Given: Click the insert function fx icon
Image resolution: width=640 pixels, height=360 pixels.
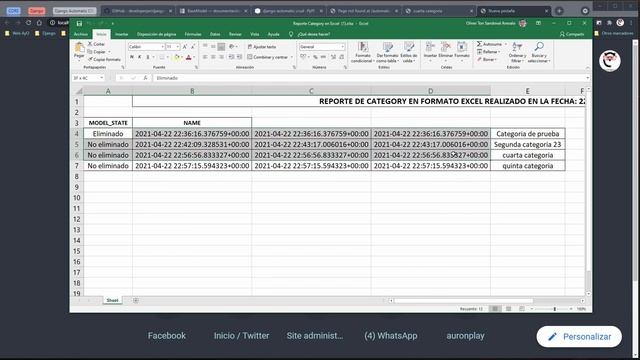Looking at the screenshot, I should tap(145, 78).
